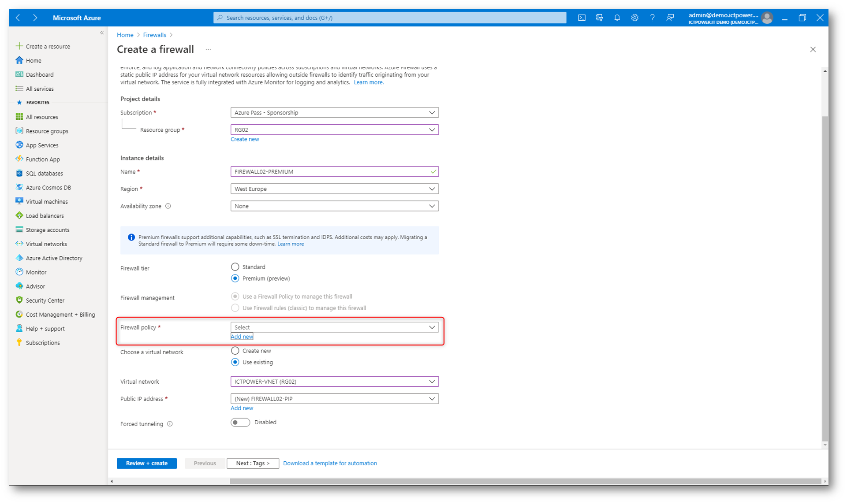This screenshot has width=847, height=504.
Task: Open the Virtual network dropdown
Action: (335, 382)
